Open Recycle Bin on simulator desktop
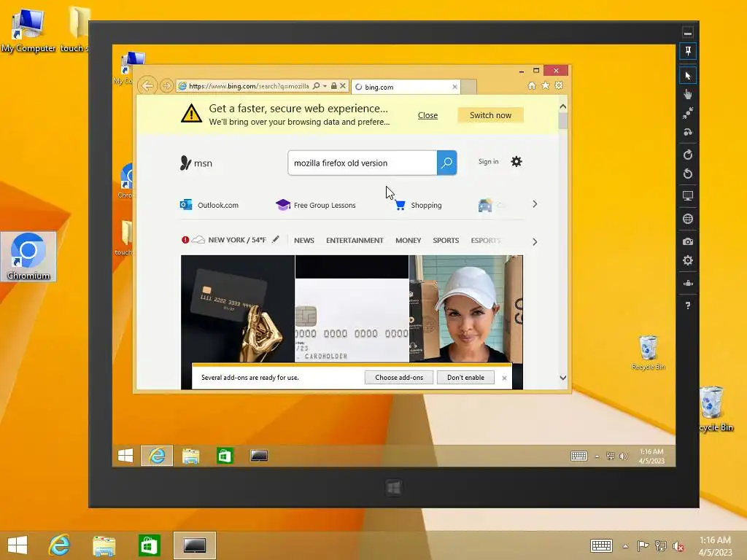 coord(648,354)
